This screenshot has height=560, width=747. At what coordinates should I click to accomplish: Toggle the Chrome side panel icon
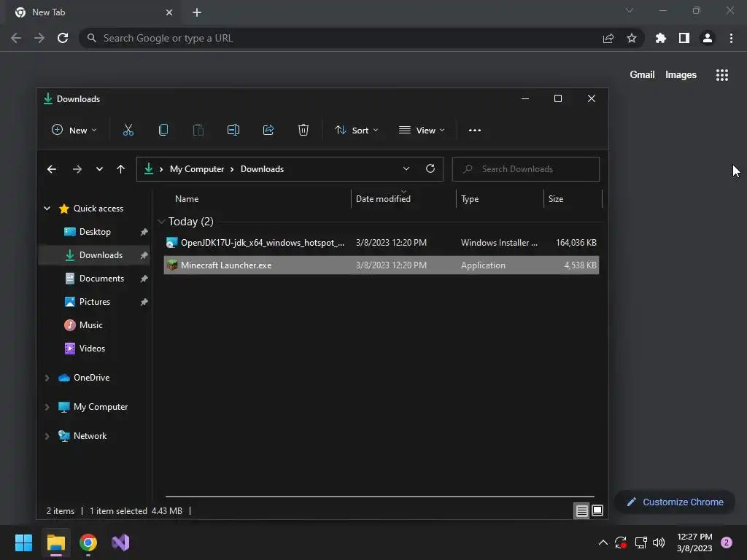pyautogui.click(x=684, y=38)
